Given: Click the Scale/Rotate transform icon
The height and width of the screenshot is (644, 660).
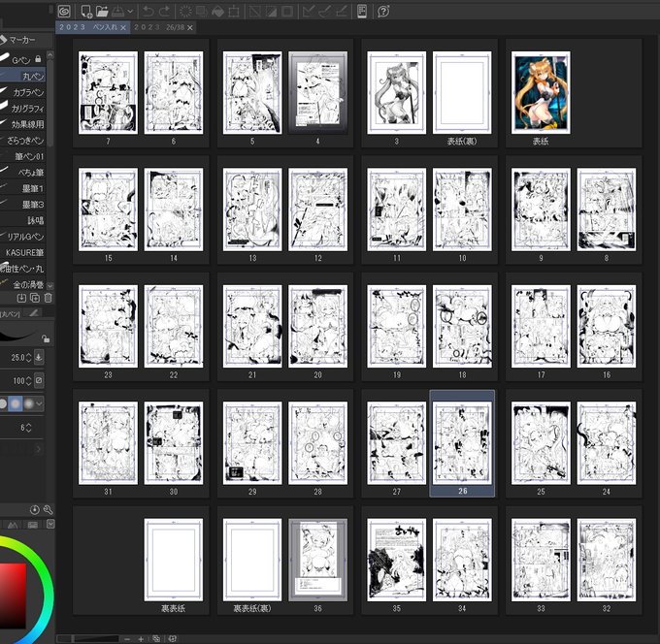Looking at the screenshot, I should [234, 12].
